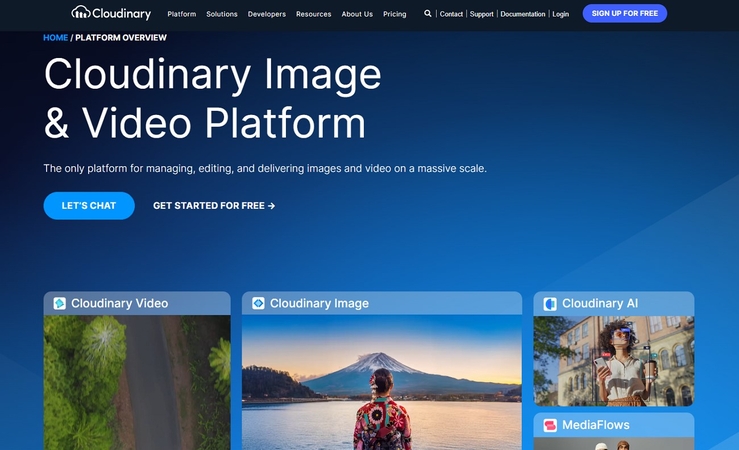Click the Cloudinary AI product icon
This screenshot has height=450, width=739.
tap(550, 303)
